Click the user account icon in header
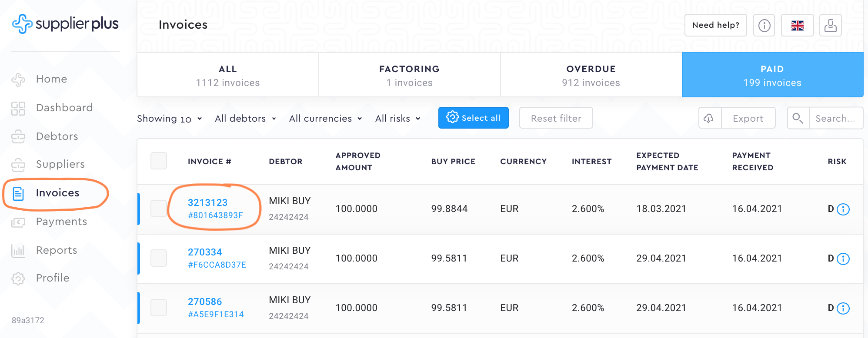868x338 pixels. (x=830, y=25)
